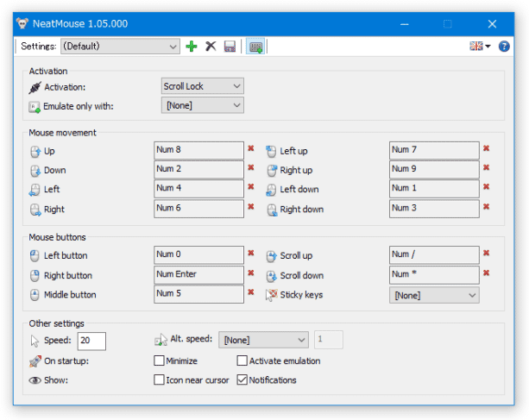Remove the Middle button binding red X

250,292
